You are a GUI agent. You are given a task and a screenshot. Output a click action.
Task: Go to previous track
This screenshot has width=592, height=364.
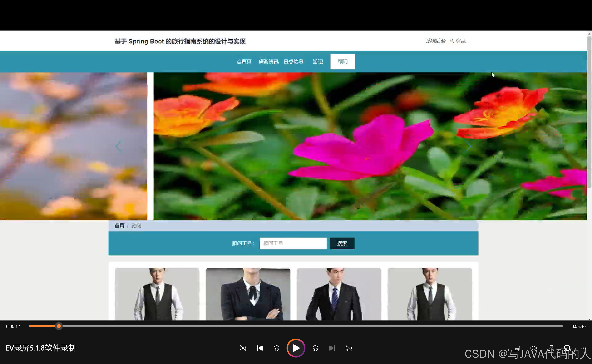260,348
